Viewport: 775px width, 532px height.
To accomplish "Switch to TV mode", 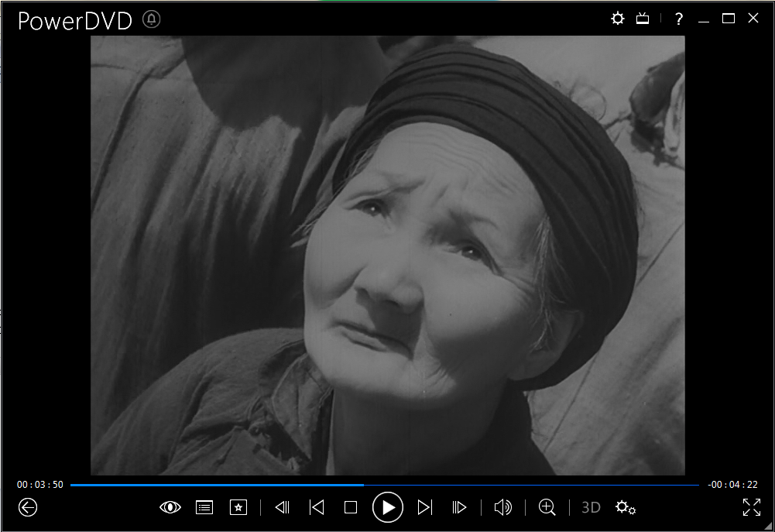I will [x=643, y=19].
